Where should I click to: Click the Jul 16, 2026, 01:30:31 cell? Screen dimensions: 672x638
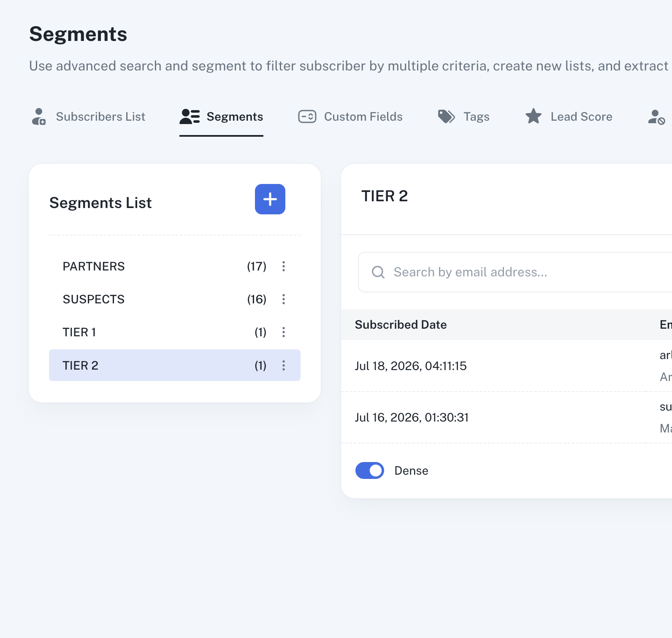pyautogui.click(x=412, y=417)
